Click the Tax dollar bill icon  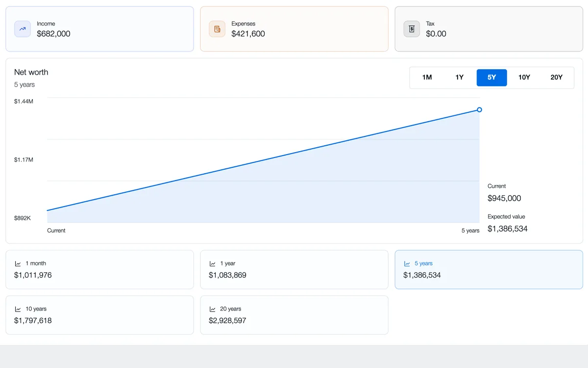tap(412, 29)
